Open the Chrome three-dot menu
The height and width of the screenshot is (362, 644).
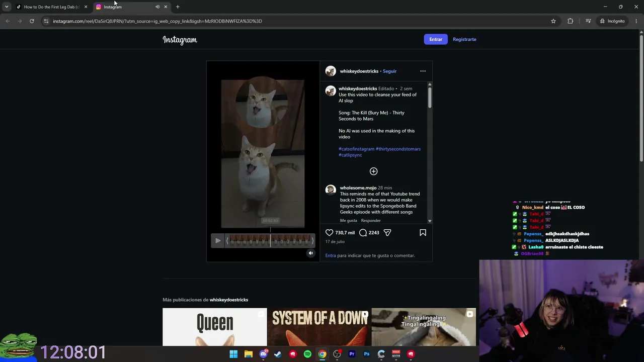point(636,21)
